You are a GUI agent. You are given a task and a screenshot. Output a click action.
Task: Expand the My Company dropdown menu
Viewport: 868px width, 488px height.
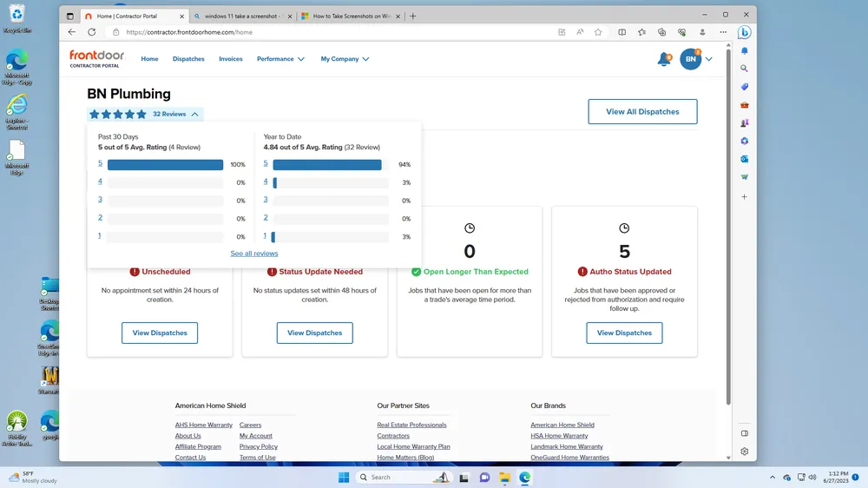click(x=345, y=59)
